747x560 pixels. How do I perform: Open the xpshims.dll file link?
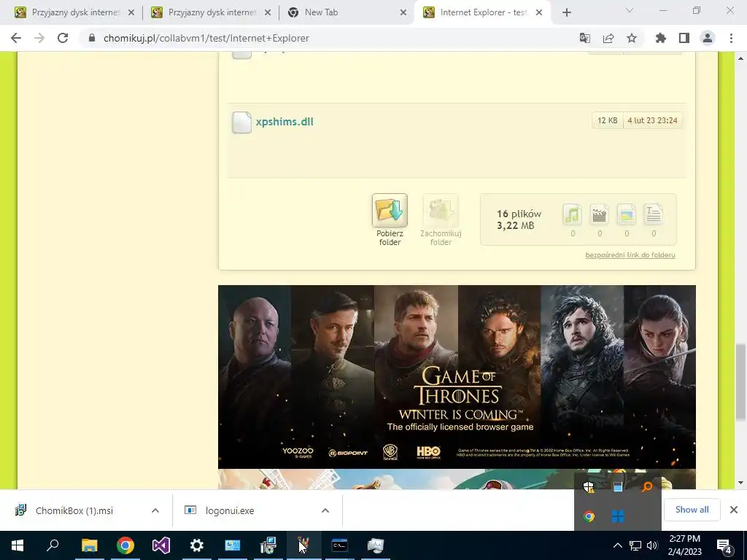(x=285, y=122)
